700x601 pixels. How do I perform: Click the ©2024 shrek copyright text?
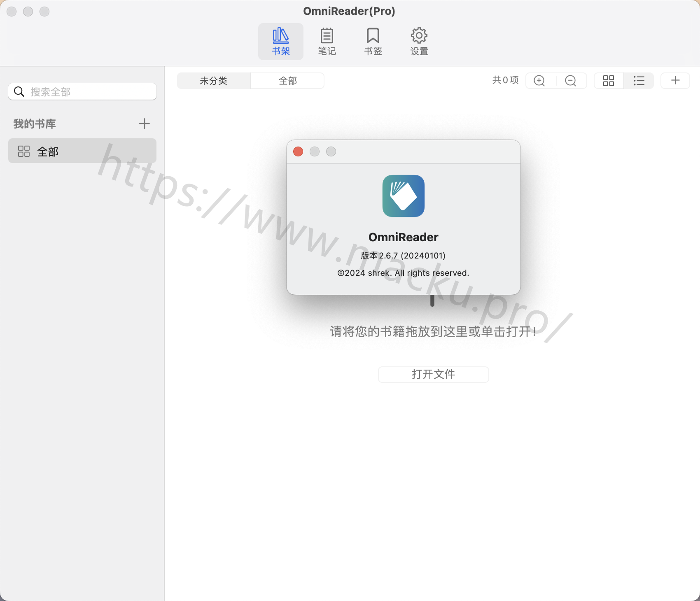404,273
